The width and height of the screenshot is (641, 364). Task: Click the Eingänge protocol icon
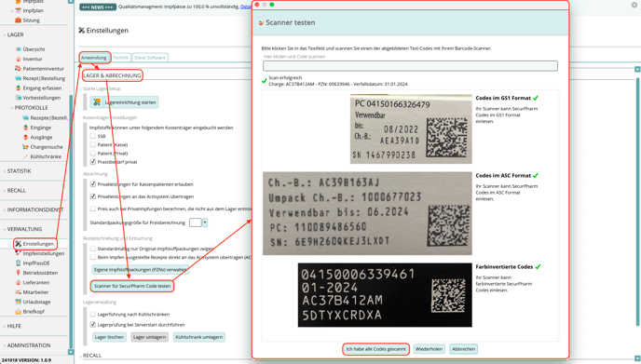click(25, 128)
